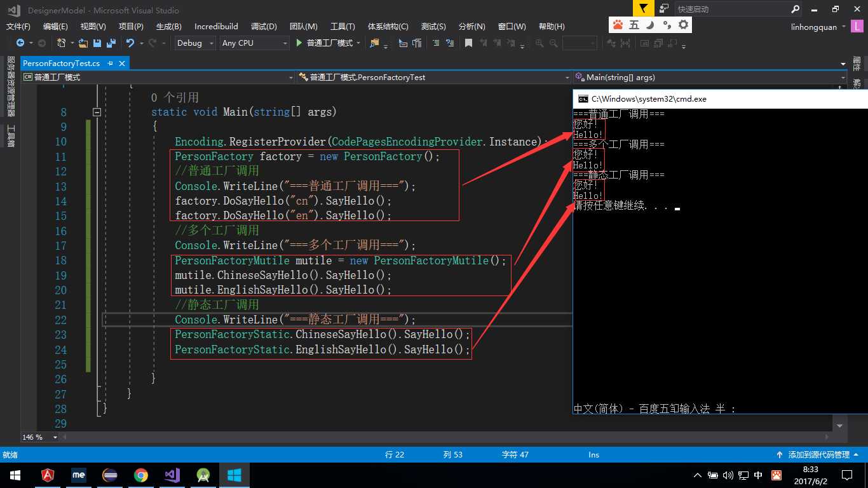
Task: Start debugging with the green play icon
Action: [x=299, y=43]
